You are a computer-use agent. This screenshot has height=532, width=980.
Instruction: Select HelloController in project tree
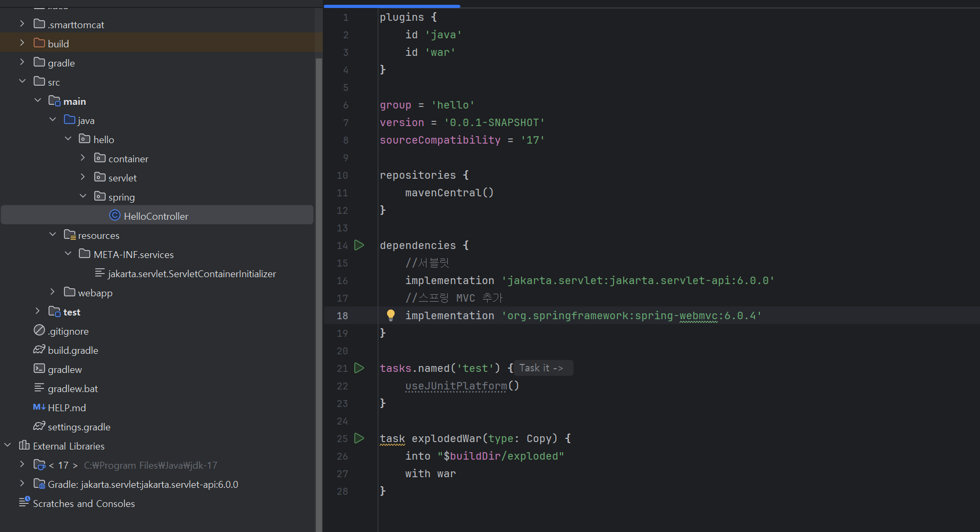click(157, 215)
